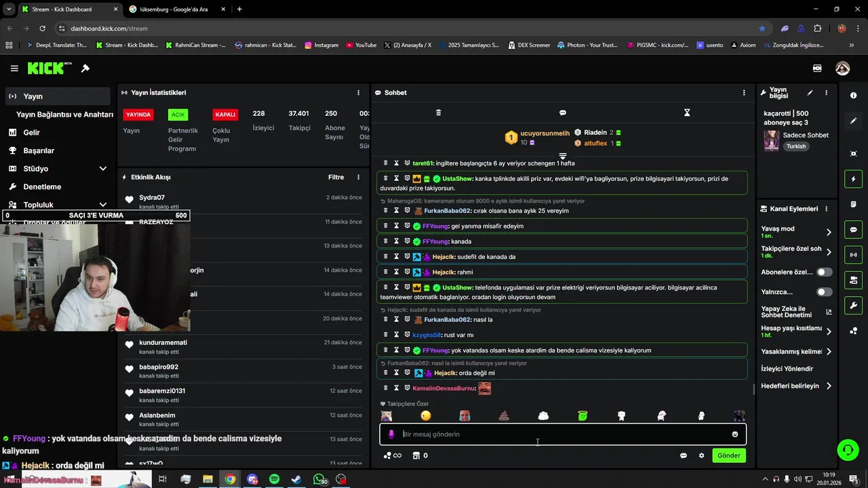This screenshot has height=488, width=868.
Task: Click the gavel moderation icon beside the Kick logo
Action: 85,68
